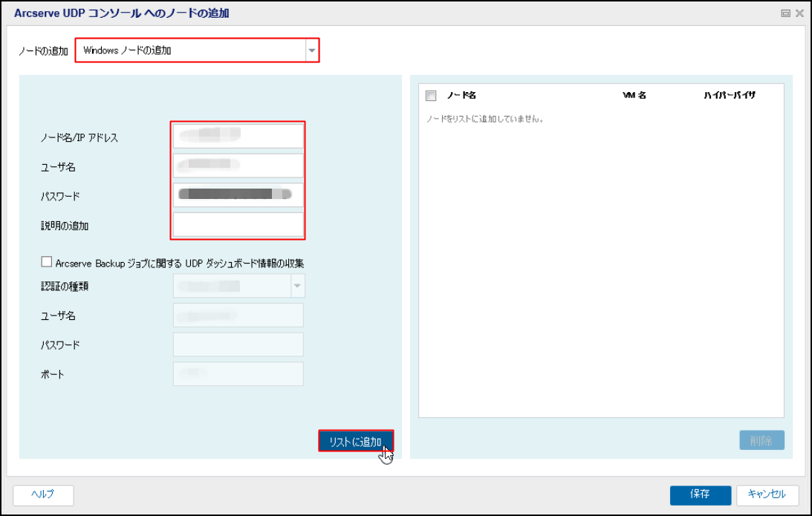Click the ノードをリストに追加していません message
This screenshot has width=812, height=516.
[x=484, y=119]
